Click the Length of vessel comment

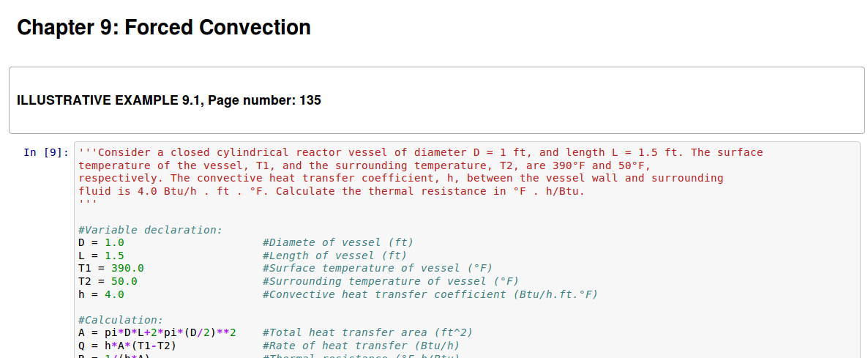[334, 256]
